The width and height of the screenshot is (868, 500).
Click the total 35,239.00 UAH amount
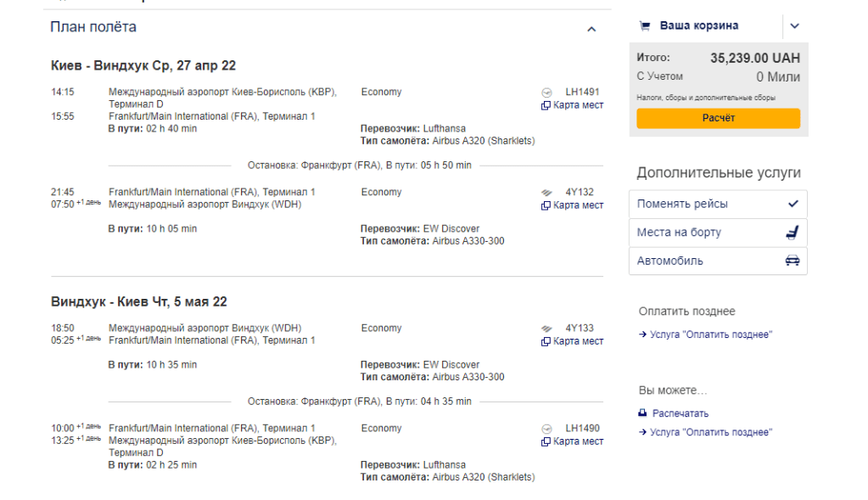[754, 59]
